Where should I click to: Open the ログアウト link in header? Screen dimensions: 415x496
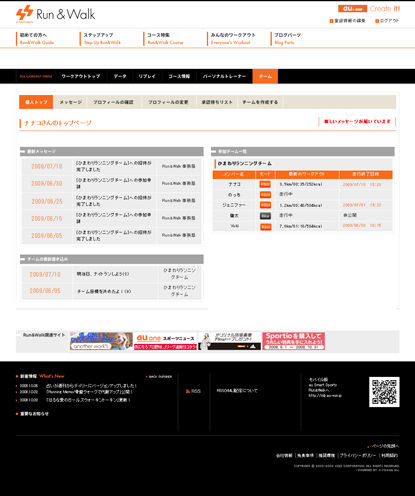[x=387, y=21]
